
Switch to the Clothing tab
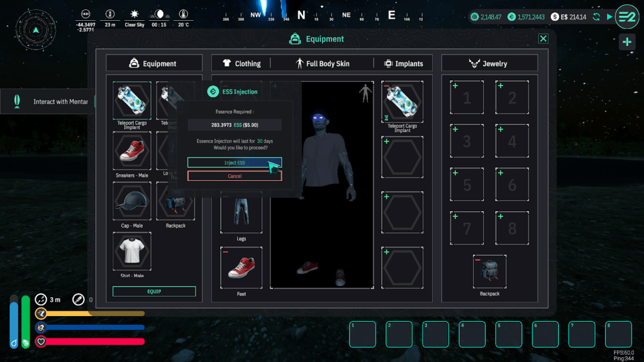[x=241, y=63]
